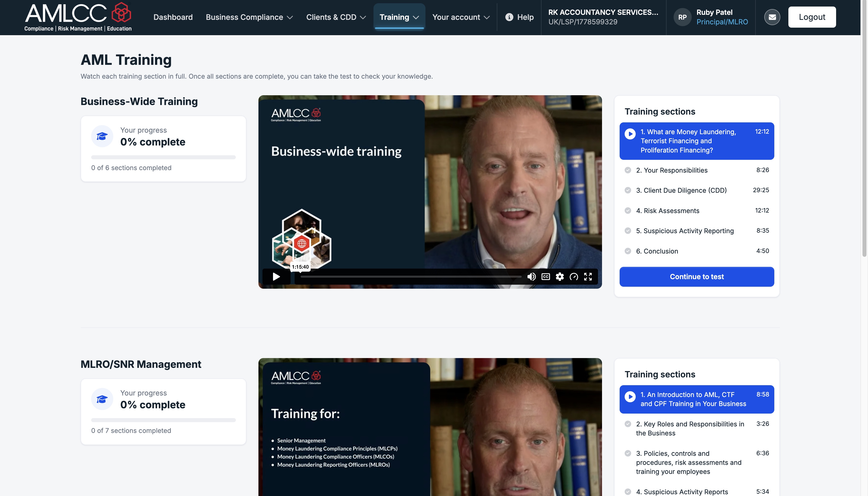Click the 0 of 7 sections completed text
Viewport: 868px width, 496px height.
click(x=131, y=431)
